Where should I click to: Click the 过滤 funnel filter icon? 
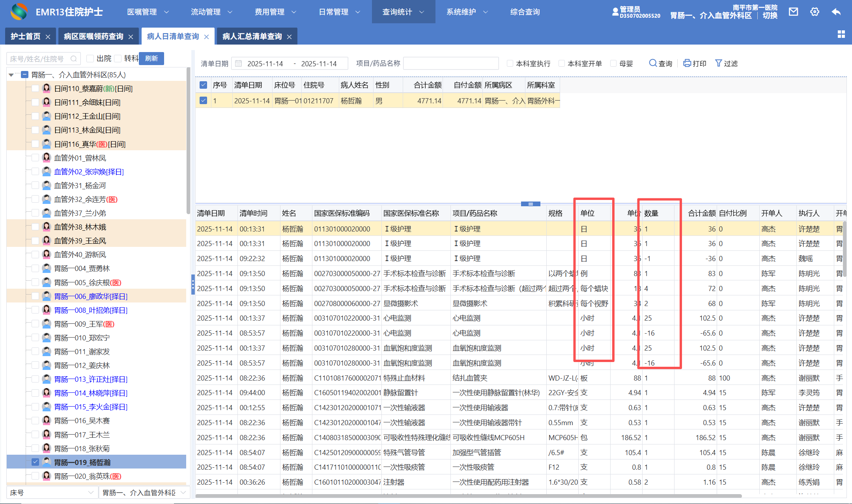click(718, 63)
